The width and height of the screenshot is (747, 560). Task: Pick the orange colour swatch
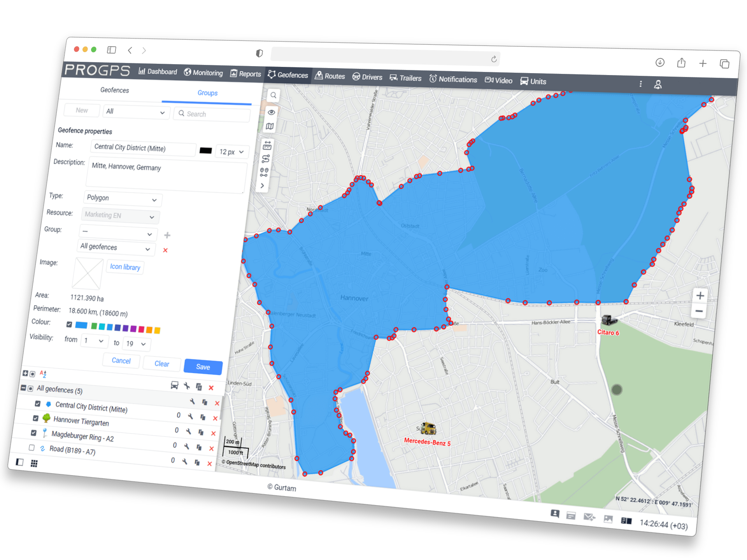click(x=149, y=330)
